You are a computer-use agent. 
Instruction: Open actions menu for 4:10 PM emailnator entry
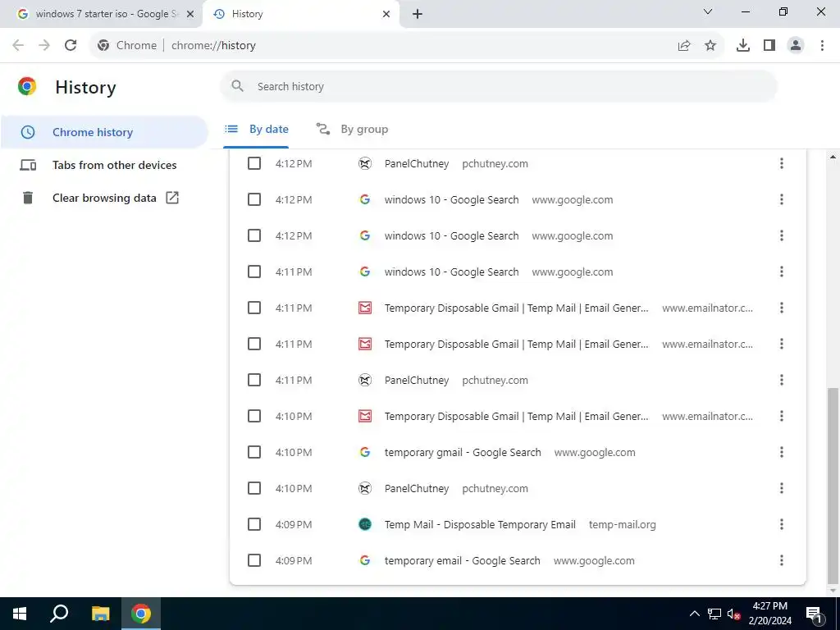pyautogui.click(x=782, y=416)
